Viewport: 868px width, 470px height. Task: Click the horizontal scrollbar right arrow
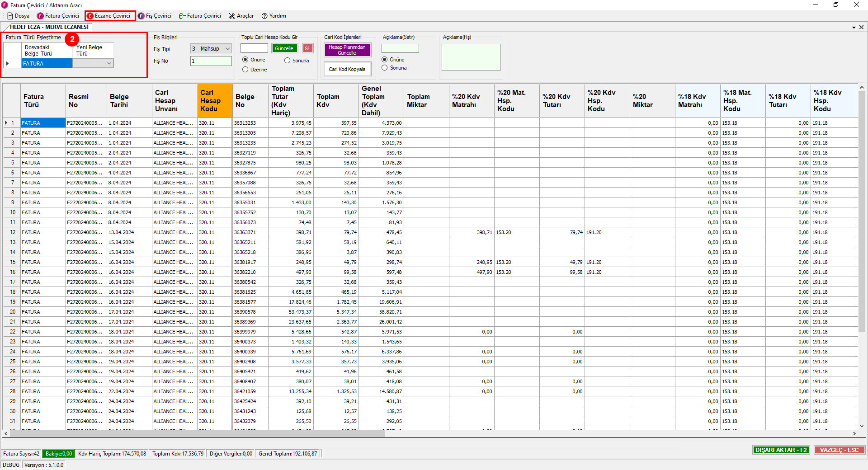854,433
